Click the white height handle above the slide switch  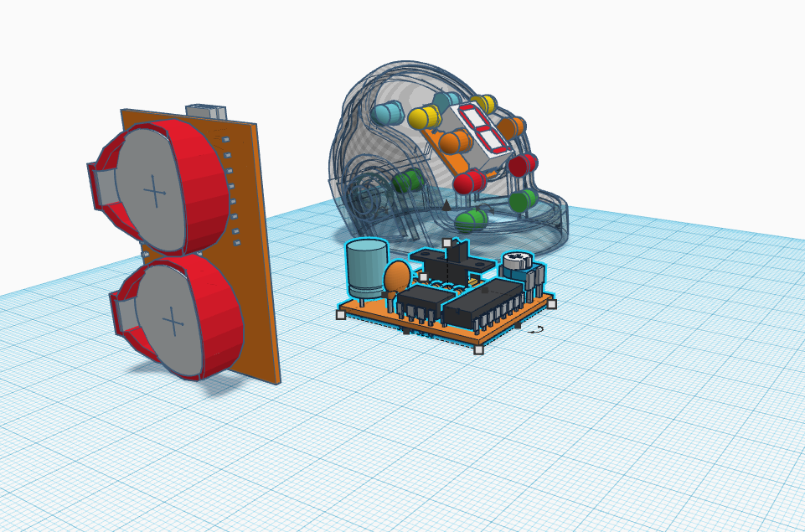tap(446, 242)
